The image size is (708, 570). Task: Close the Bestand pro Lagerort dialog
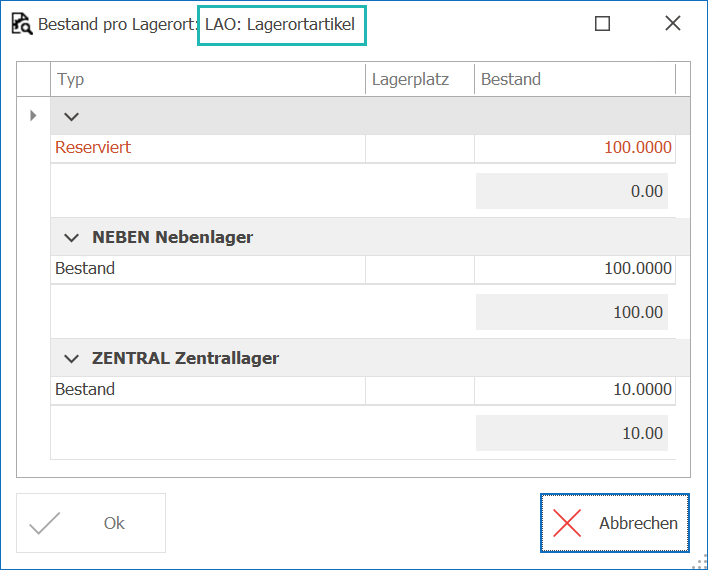click(x=673, y=23)
